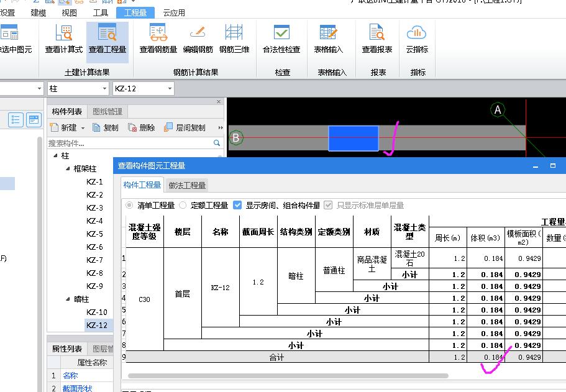Select KZ-4 in component tree
The height and width of the screenshot is (392, 566).
pos(94,221)
